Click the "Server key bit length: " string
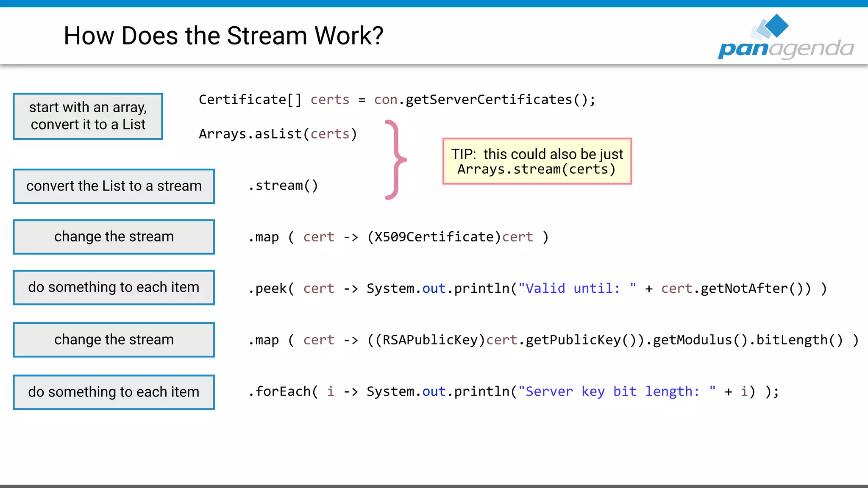The width and height of the screenshot is (868, 488). click(617, 391)
